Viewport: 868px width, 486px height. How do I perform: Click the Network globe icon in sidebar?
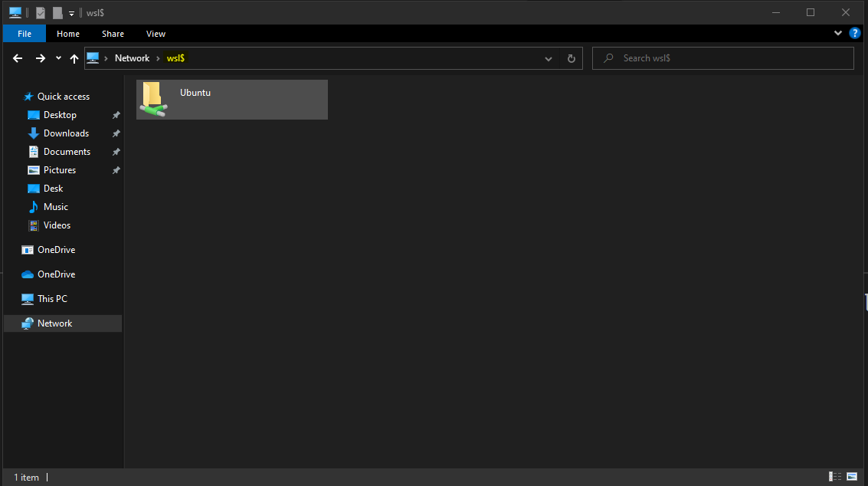tap(27, 323)
